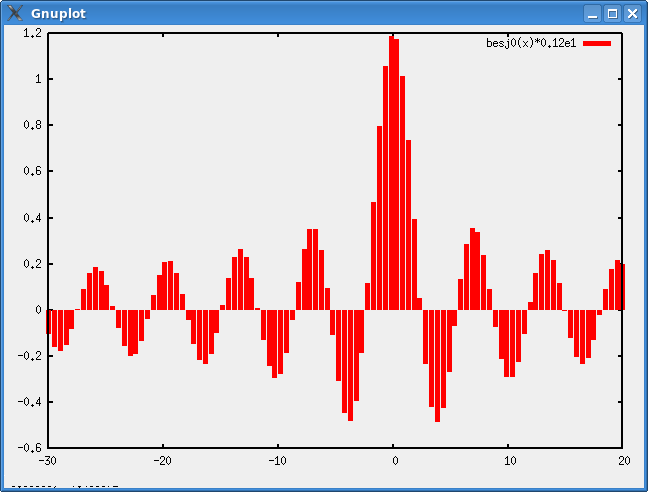
Task: Click the 1.2 label on the y-axis
Action: point(32,33)
